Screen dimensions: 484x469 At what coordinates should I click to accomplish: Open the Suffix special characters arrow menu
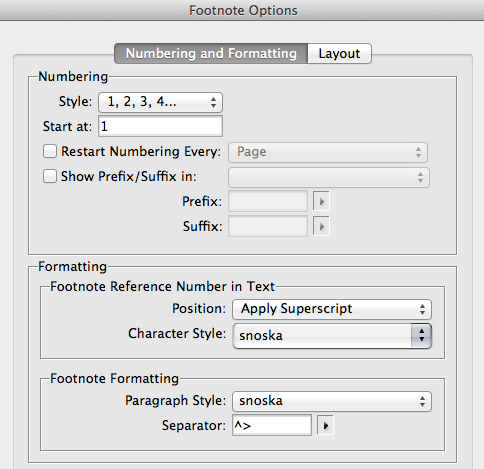(x=321, y=227)
